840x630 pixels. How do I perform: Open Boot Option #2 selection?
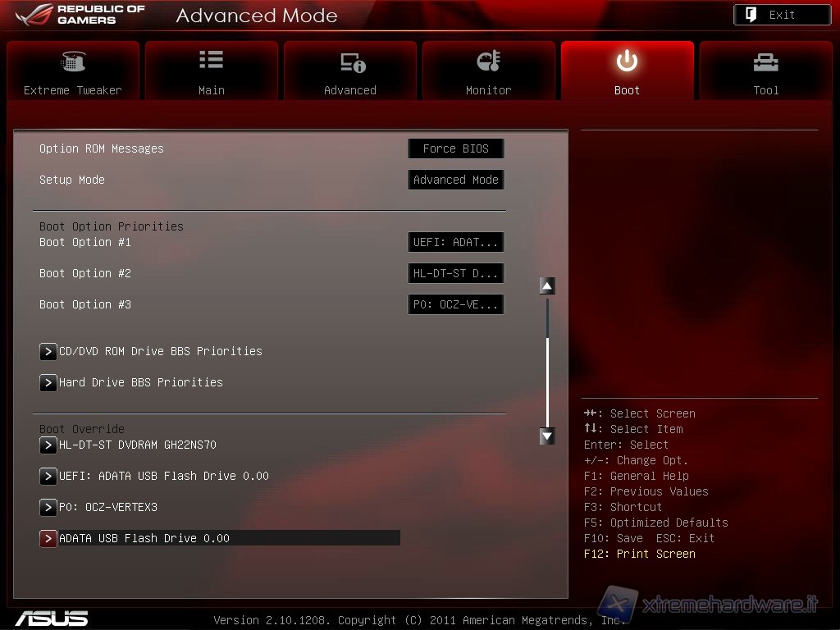(455, 273)
